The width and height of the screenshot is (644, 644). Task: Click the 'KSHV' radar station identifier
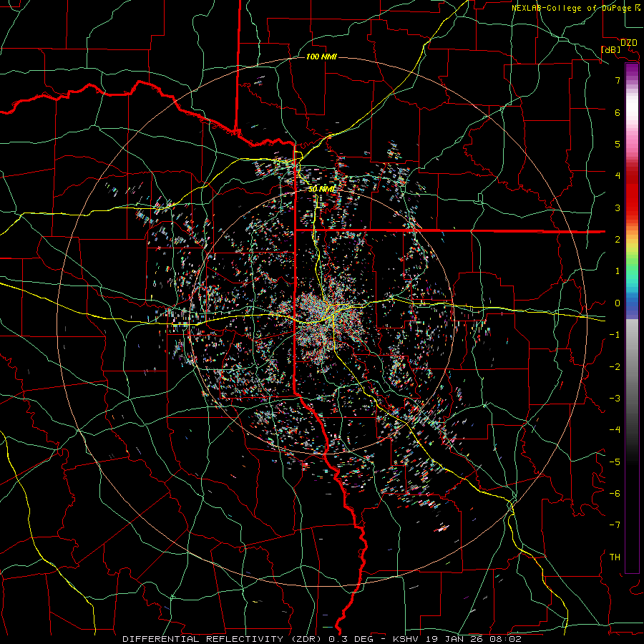(406, 639)
